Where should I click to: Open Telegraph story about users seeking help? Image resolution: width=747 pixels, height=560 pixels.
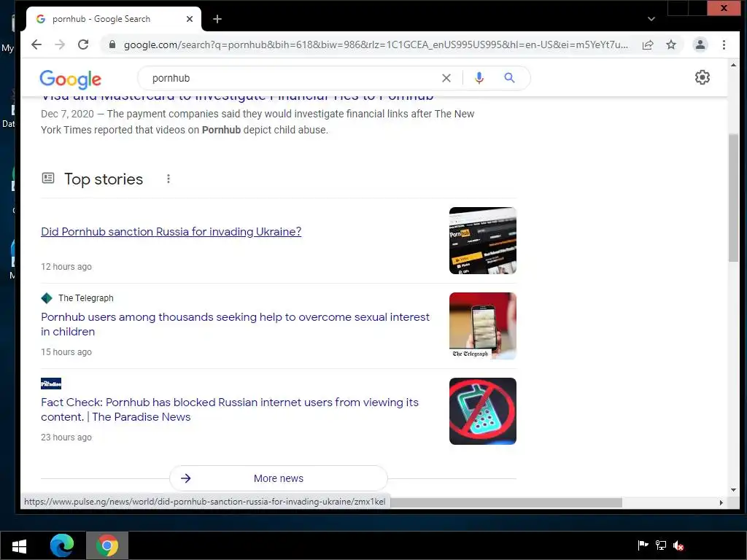coord(236,324)
